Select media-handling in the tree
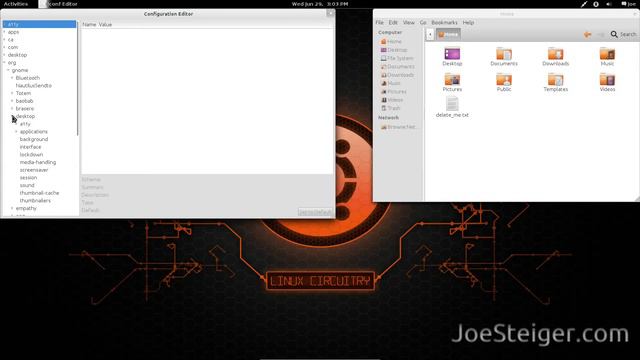Image resolution: width=640 pixels, height=360 pixels. pyautogui.click(x=38, y=162)
